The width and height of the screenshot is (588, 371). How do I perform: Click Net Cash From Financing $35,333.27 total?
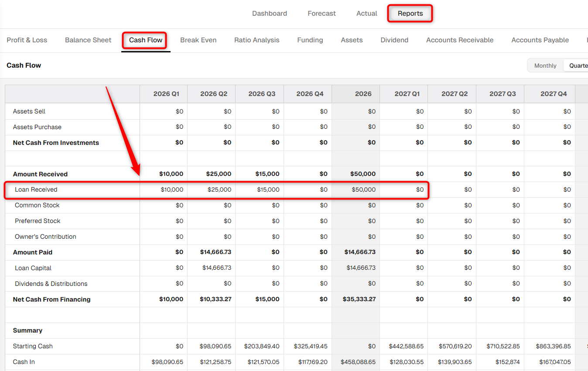tap(359, 299)
